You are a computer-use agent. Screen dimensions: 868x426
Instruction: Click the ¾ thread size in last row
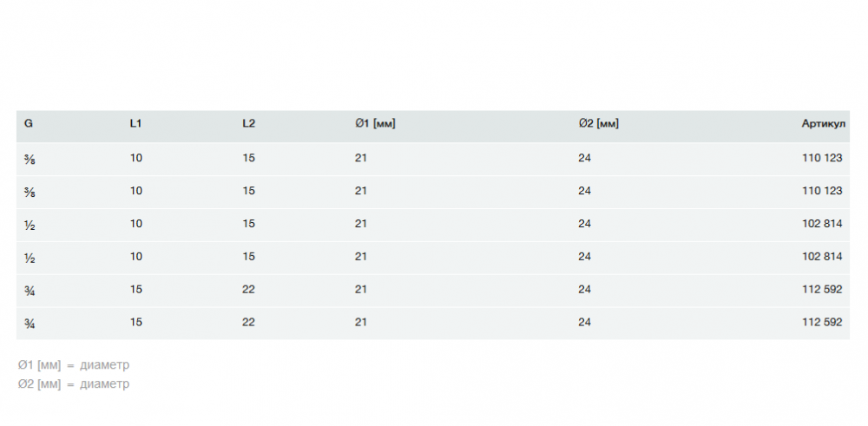tap(30, 323)
